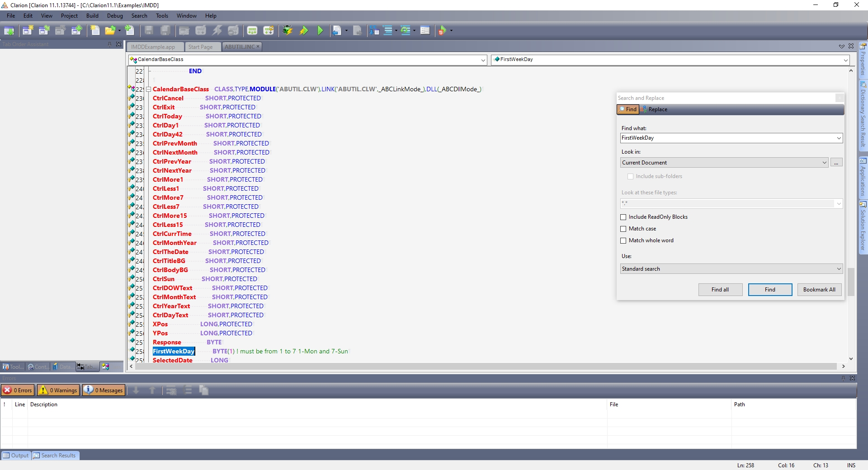868x470 pixels.
Task: Toggle the 0 Warnings filter
Action: pyautogui.click(x=58, y=390)
